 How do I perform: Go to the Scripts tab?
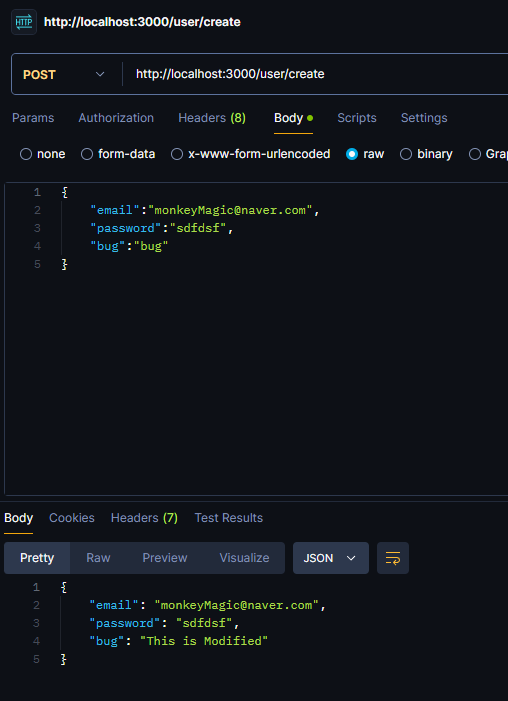pyautogui.click(x=357, y=118)
